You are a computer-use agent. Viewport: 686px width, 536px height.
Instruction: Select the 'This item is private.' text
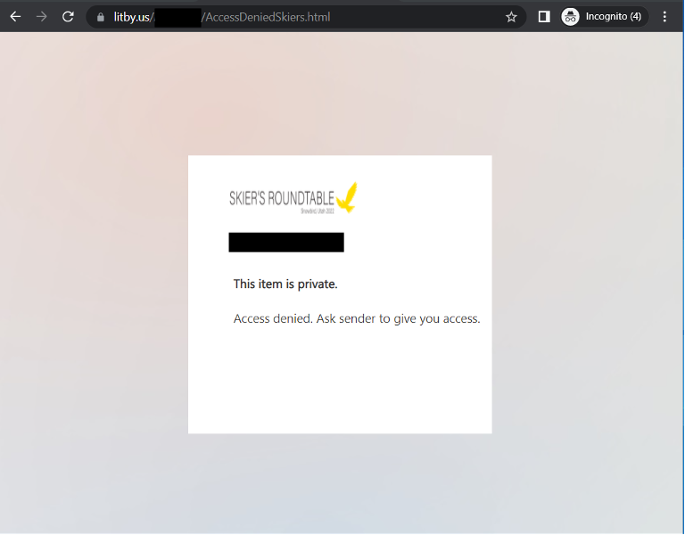(286, 284)
